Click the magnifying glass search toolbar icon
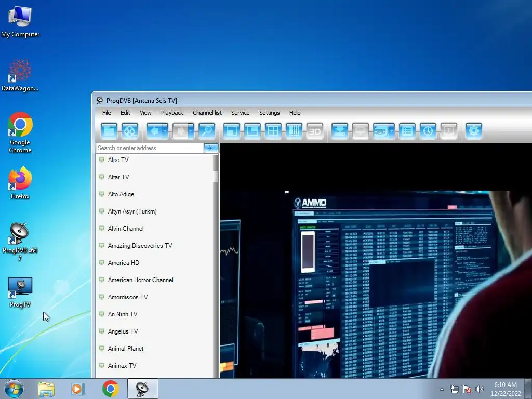 [x=207, y=131]
